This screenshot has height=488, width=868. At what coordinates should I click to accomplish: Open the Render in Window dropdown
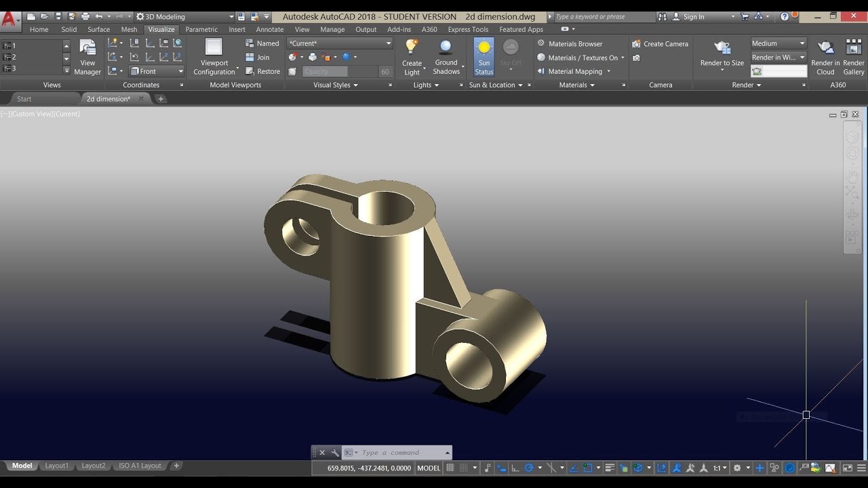778,58
